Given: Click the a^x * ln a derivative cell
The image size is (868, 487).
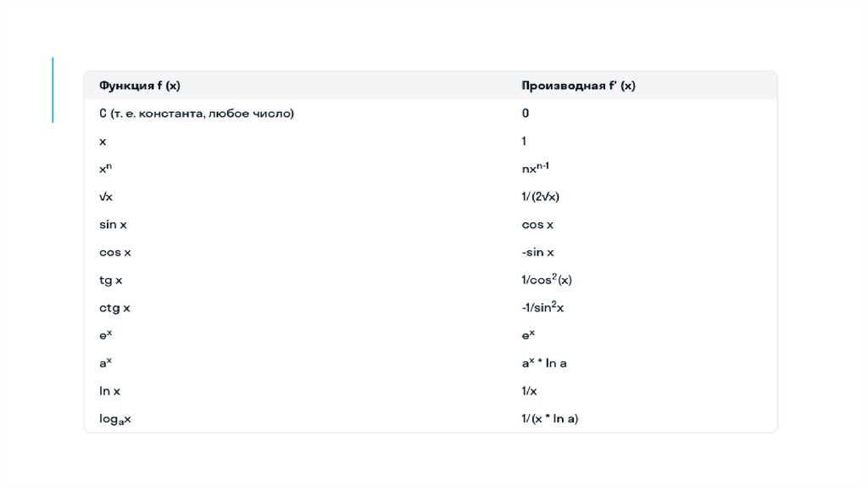Looking at the screenshot, I should [544, 363].
